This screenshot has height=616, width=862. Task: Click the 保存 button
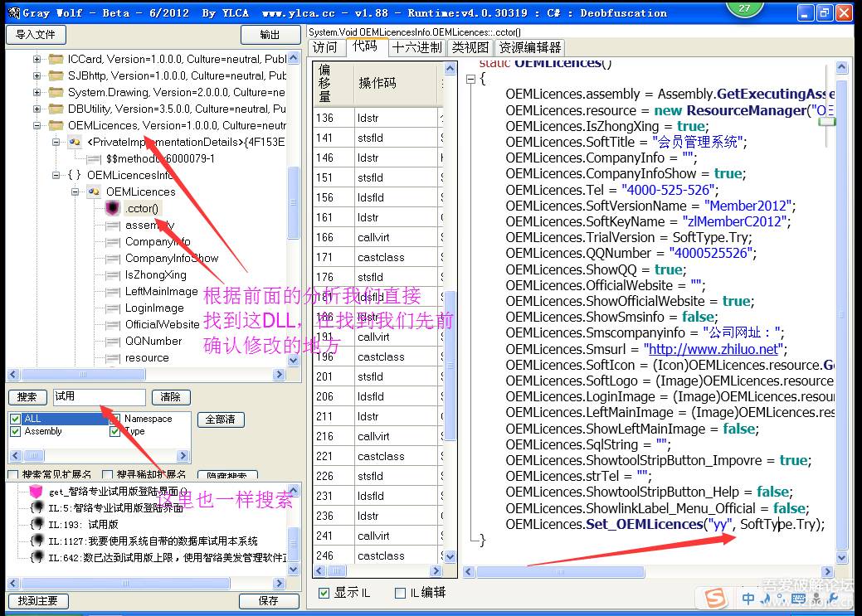point(268,600)
